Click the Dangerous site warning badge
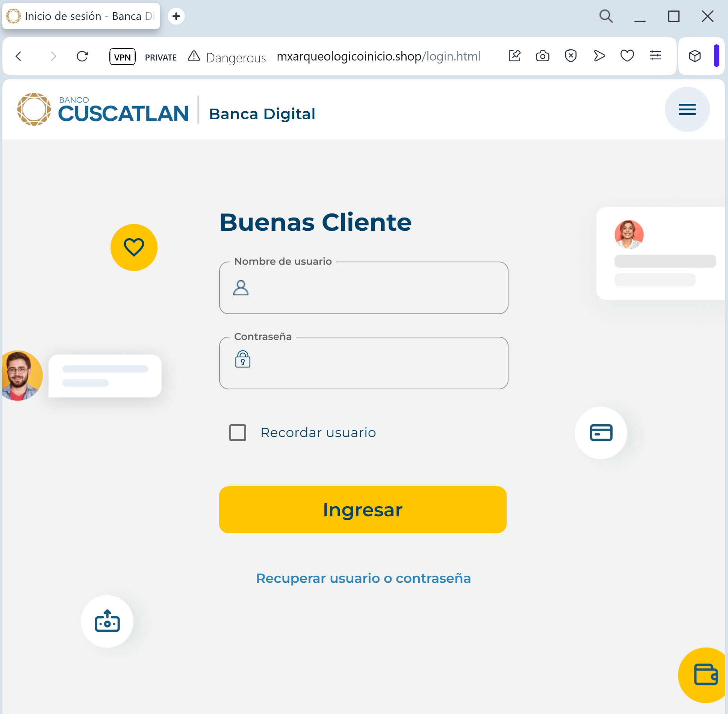The width and height of the screenshot is (728, 714). 227,57
